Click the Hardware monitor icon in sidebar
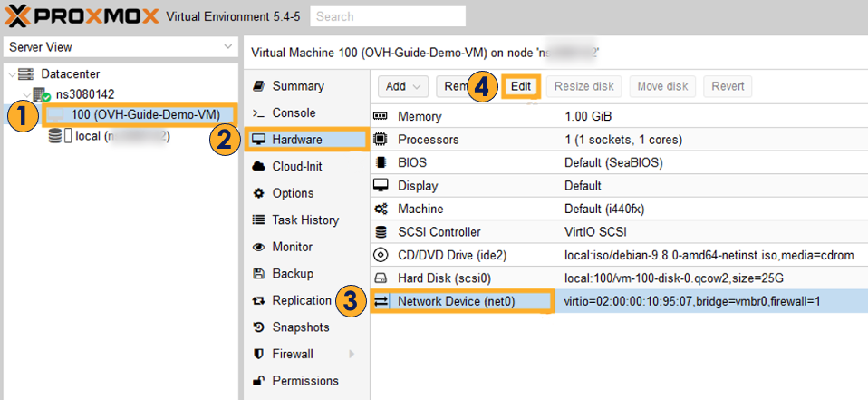 point(258,140)
